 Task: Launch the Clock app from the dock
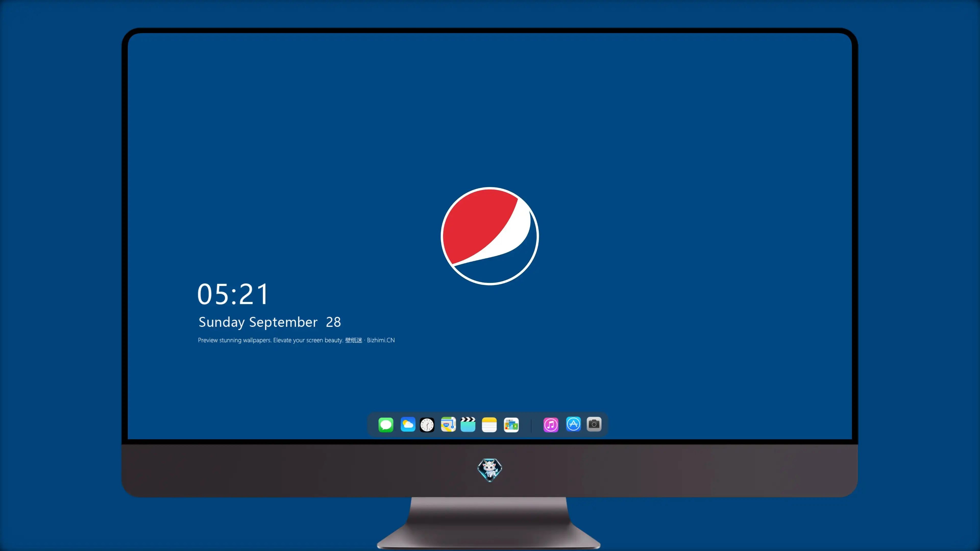(x=427, y=425)
